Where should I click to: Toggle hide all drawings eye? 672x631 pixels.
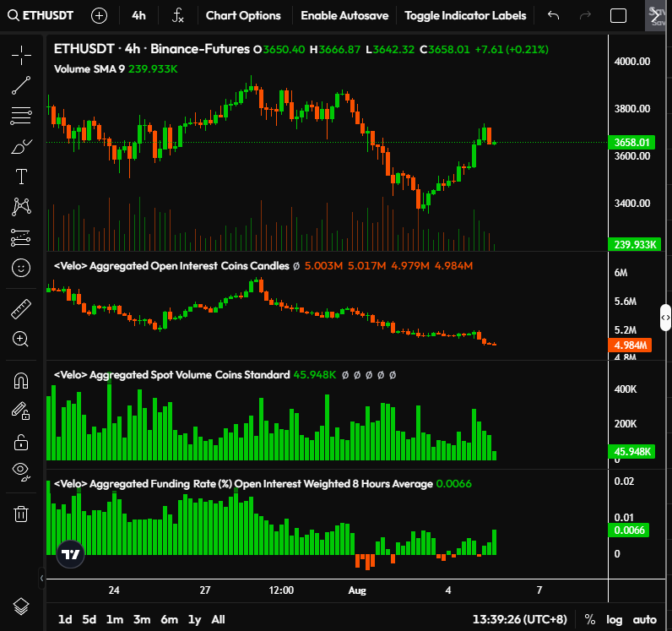tap(21, 471)
